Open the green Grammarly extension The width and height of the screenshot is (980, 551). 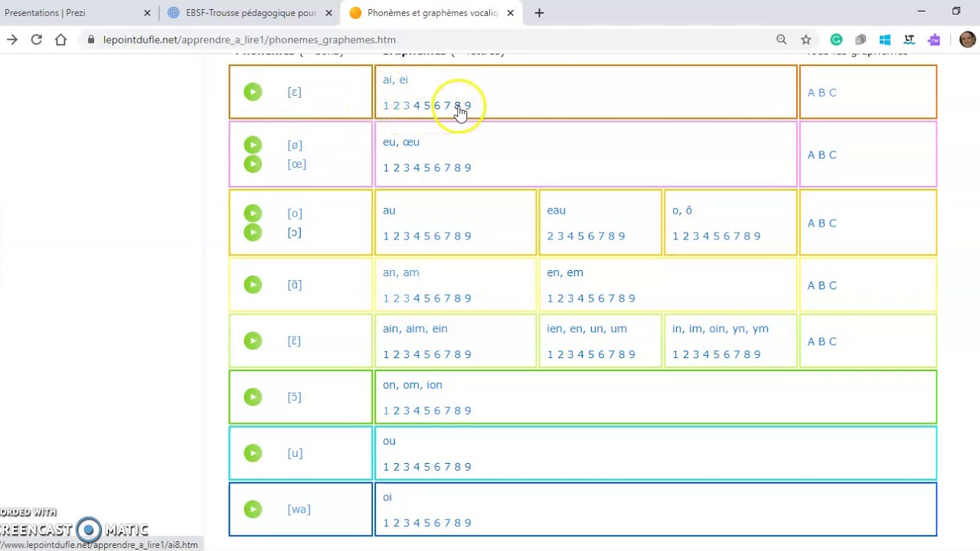tap(836, 40)
